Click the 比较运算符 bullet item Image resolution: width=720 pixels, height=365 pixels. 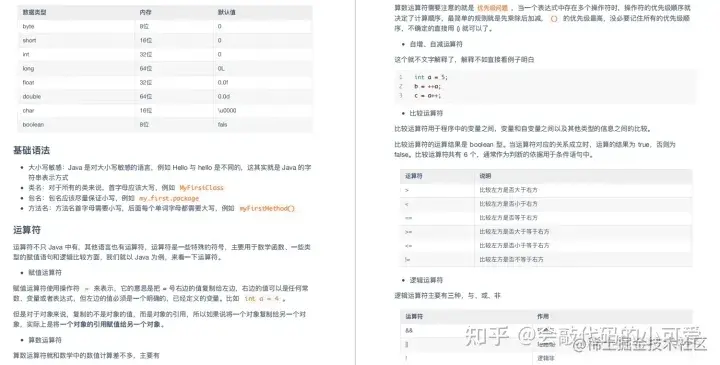pos(426,113)
